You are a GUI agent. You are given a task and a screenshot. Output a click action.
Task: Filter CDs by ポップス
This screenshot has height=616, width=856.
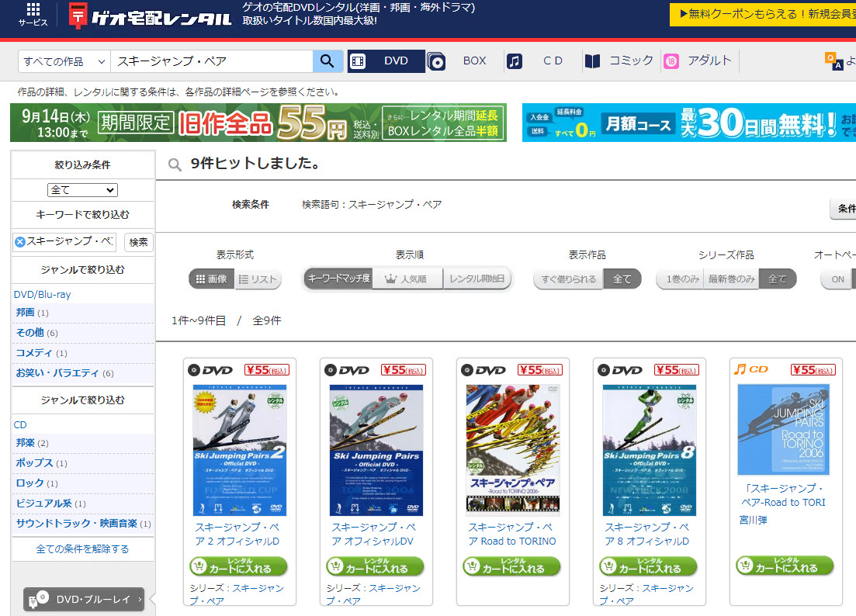[x=34, y=462]
